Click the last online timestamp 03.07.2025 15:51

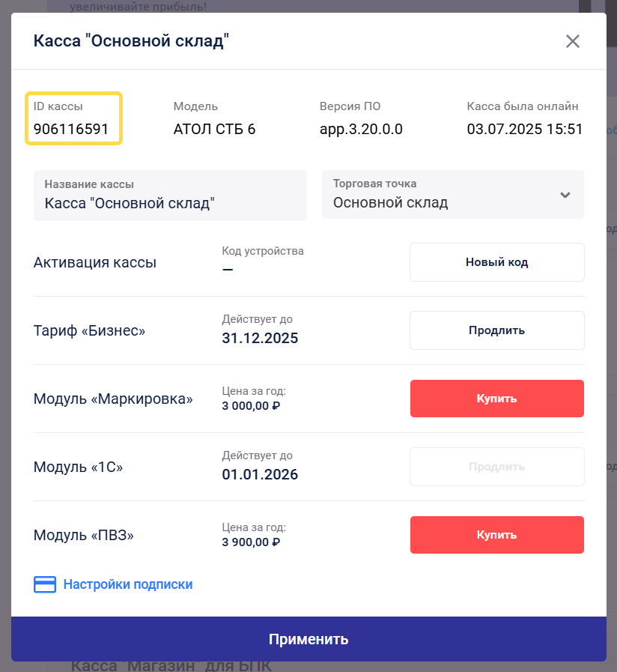(525, 129)
